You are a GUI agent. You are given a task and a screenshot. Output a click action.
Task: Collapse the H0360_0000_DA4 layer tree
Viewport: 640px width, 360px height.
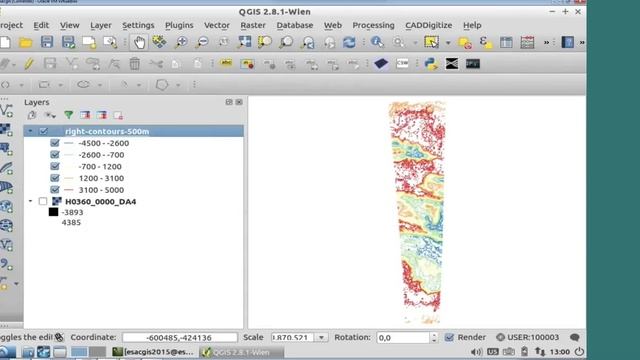[30, 201]
